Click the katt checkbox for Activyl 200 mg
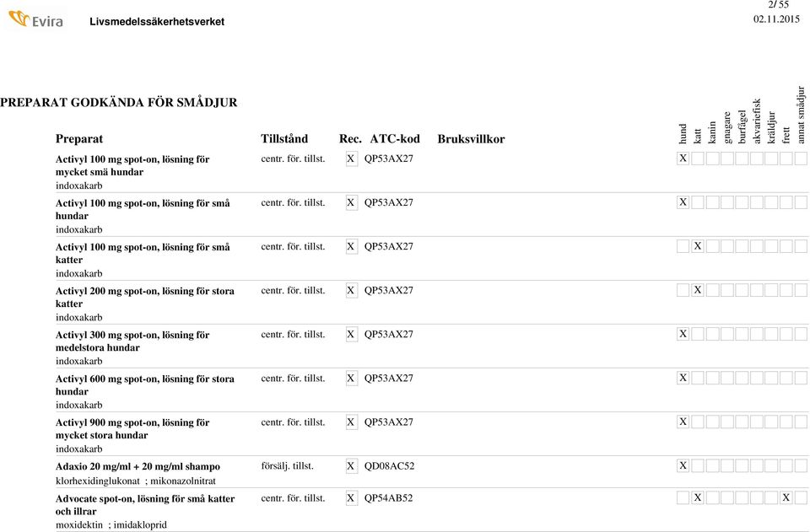This screenshot has height=532, width=810. click(x=698, y=290)
